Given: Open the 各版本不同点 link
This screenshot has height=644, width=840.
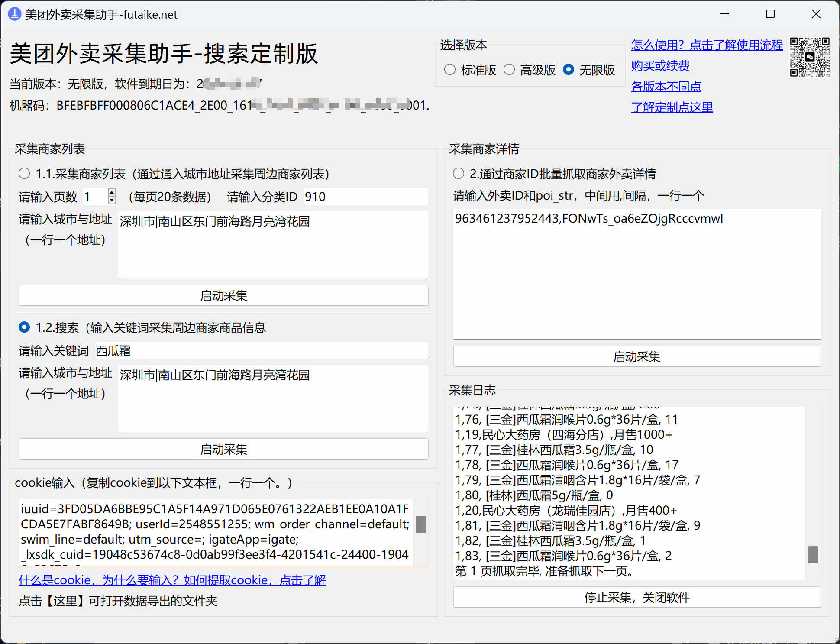Looking at the screenshot, I should tap(666, 86).
